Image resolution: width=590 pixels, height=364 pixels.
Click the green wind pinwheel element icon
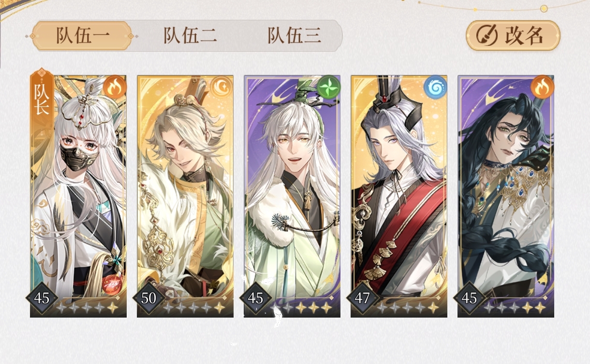(329, 87)
